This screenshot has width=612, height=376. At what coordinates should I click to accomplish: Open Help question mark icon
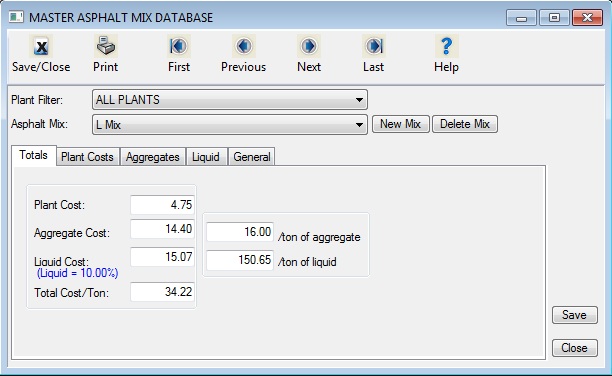click(x=447, y=46)
